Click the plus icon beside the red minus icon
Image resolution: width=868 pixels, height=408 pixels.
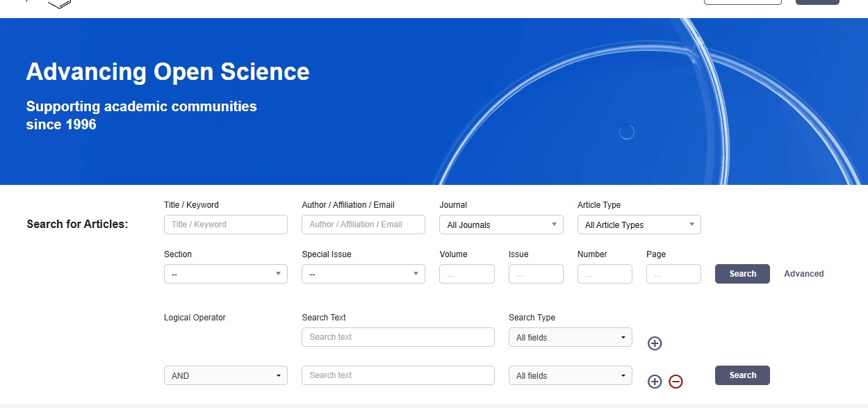pyautogui.click(x=655, y=382)
